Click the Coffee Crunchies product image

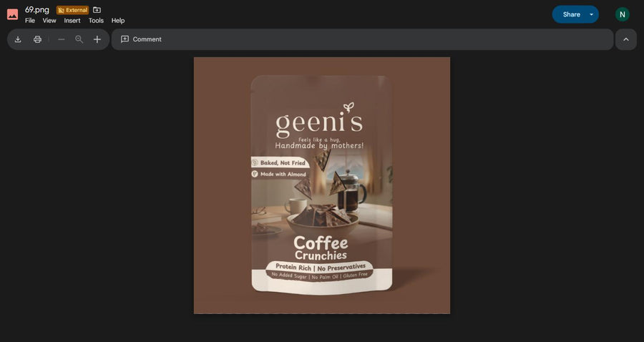322,185
